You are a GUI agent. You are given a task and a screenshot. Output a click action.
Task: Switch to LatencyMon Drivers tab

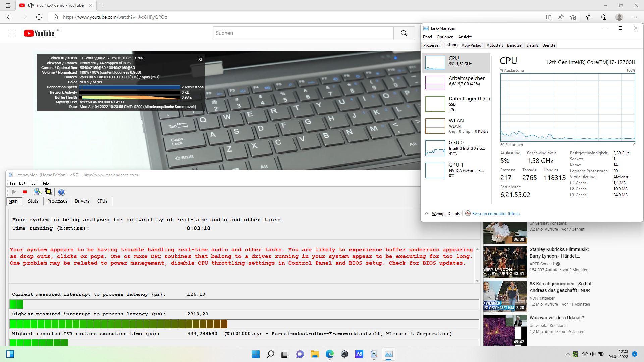(x=82, y=201)
